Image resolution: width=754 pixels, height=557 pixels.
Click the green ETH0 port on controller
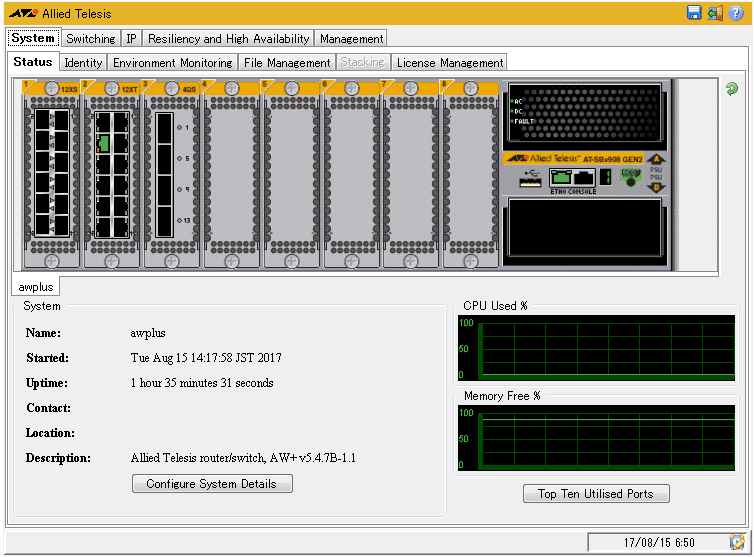(x=560, y=178)
